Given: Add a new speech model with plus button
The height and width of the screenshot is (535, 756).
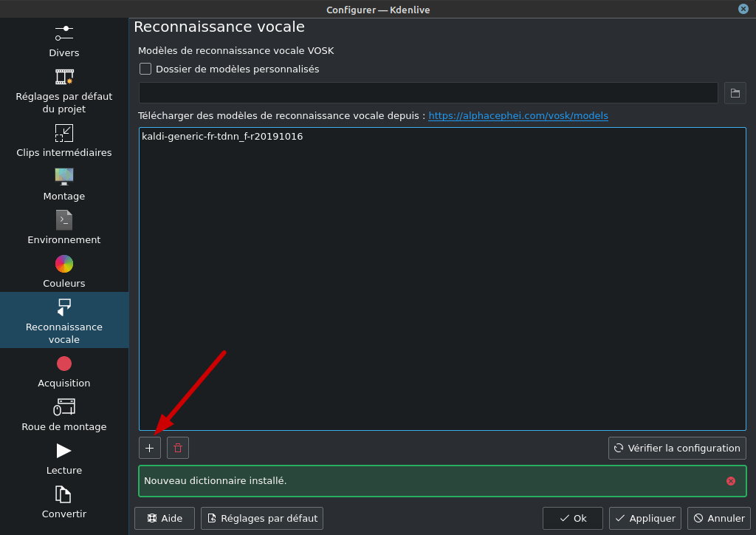Looking at the screenshot, I should coord(149,448).
